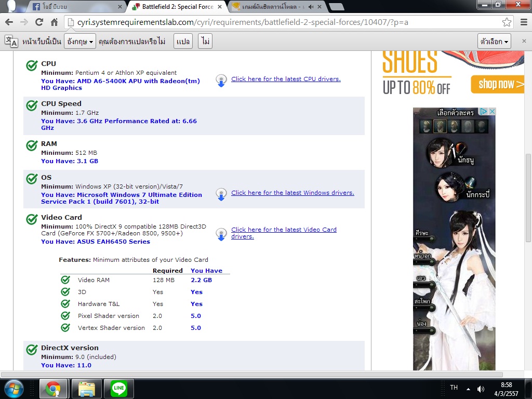Click the Video Card drivers download icon

pos(221,234)
